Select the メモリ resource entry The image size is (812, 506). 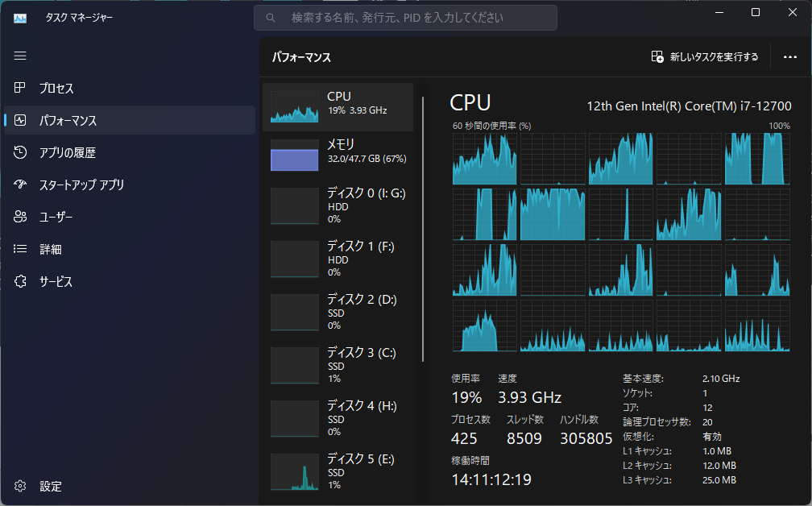pos(338,155)
